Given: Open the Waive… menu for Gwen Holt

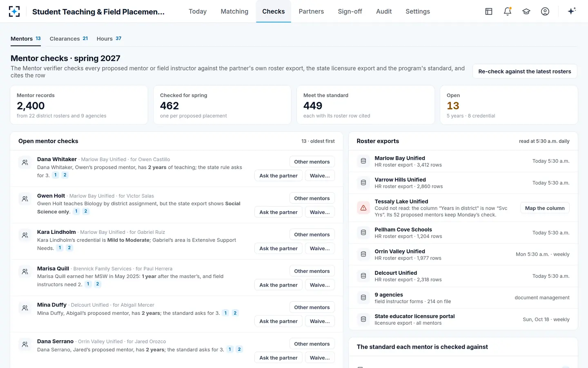Looking at the screenshot, I should tap(320, 212).
